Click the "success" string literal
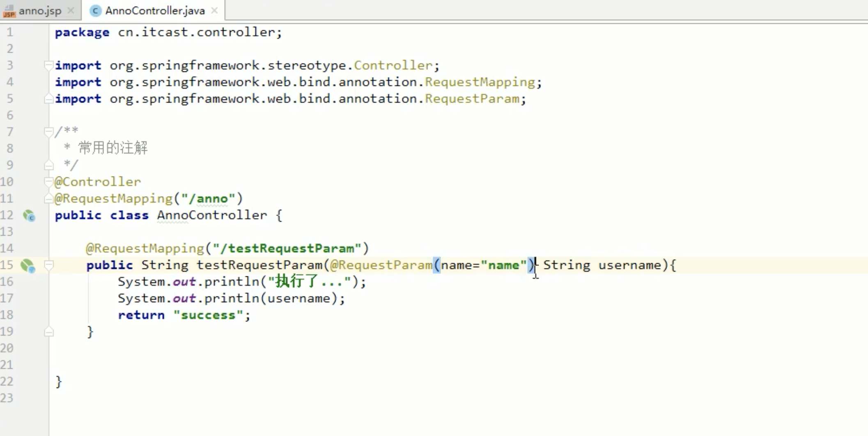Image resolution: width=868 pixels, height=436 pixels. 208,315
